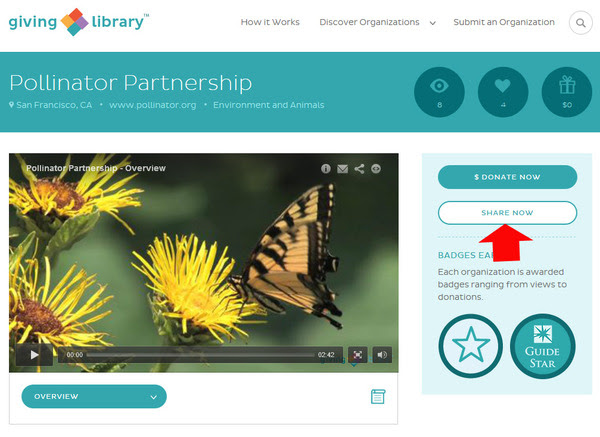Click the Donate Now button
Image resolution: width=600 pixels, height=437 pixels.
click(507, 177)
